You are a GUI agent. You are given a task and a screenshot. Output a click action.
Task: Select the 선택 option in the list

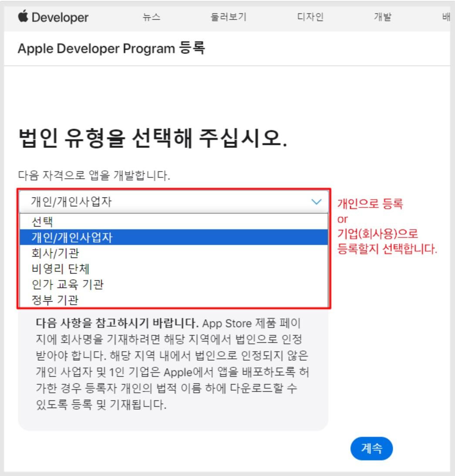pyautogui.click(x=174, y=221)
